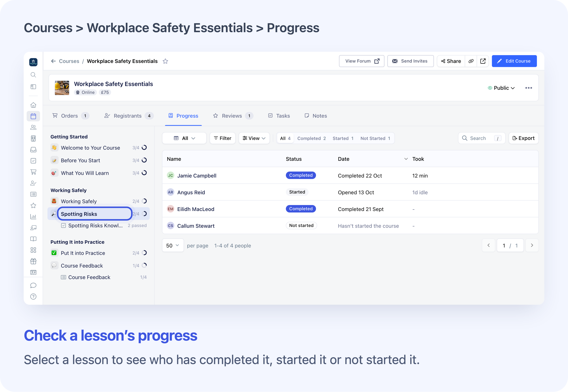Change the 50 per page dropdown
The height and width of the screenshot is (392, 568).
tap(173, 245)
